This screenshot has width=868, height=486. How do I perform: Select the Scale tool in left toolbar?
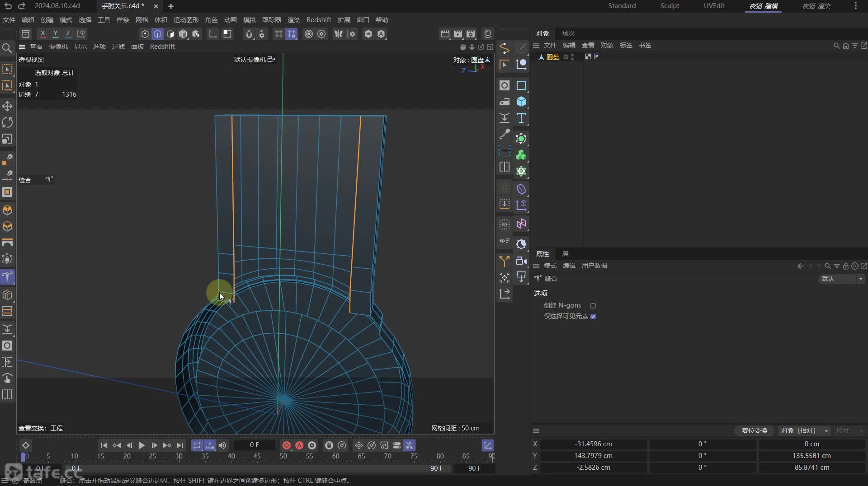tap(7, 139)
